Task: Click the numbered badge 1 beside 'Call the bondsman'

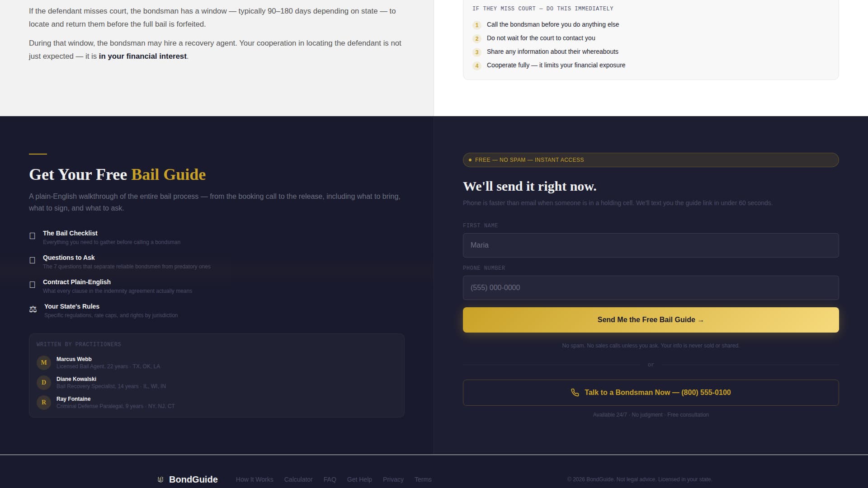Action: pyautogui.click(x=476, y=25)
